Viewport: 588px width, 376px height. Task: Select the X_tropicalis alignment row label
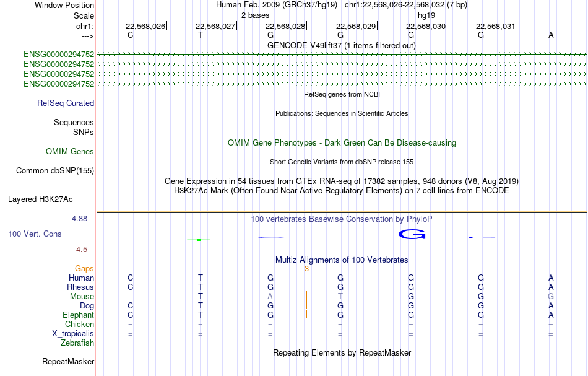pos(73,334)
